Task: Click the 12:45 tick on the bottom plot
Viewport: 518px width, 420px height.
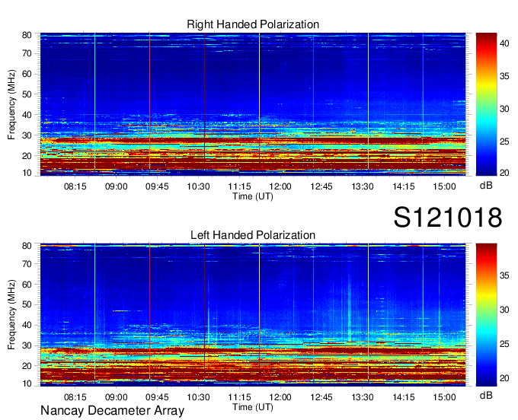Action: [321, 397]
